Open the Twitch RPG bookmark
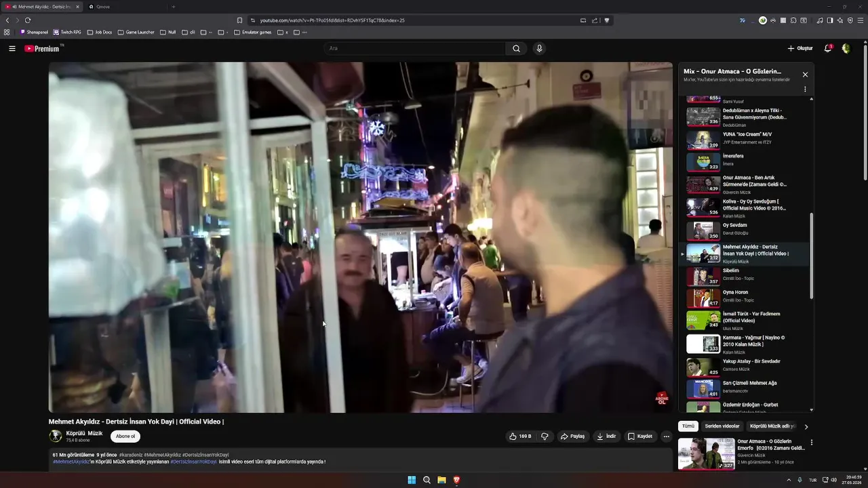Viewport: 868px width, 488px height. (x=67, y=32)
